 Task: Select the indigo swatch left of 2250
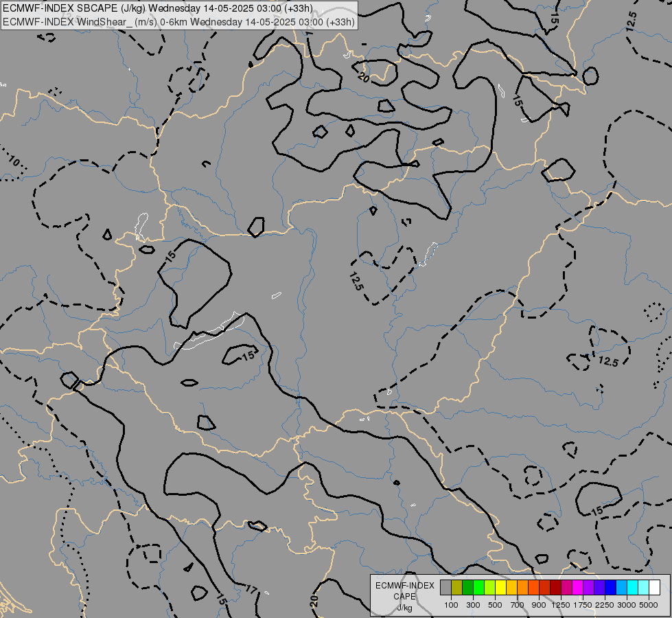click(x=599, y=587)
